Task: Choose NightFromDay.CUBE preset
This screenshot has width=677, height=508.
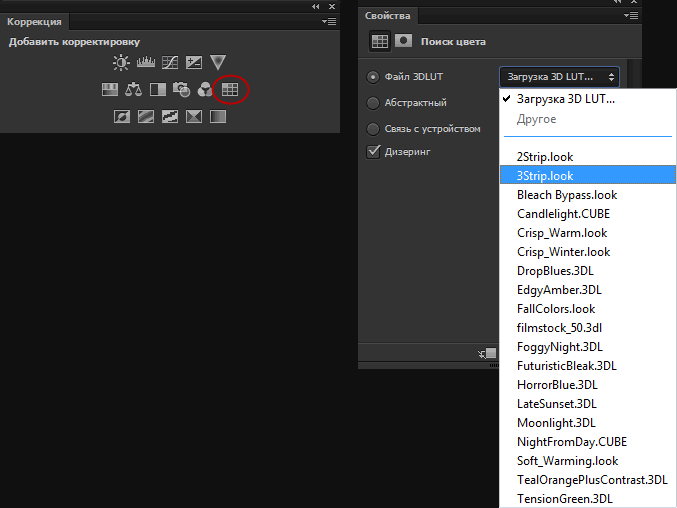Action: (x=588, y=442)
